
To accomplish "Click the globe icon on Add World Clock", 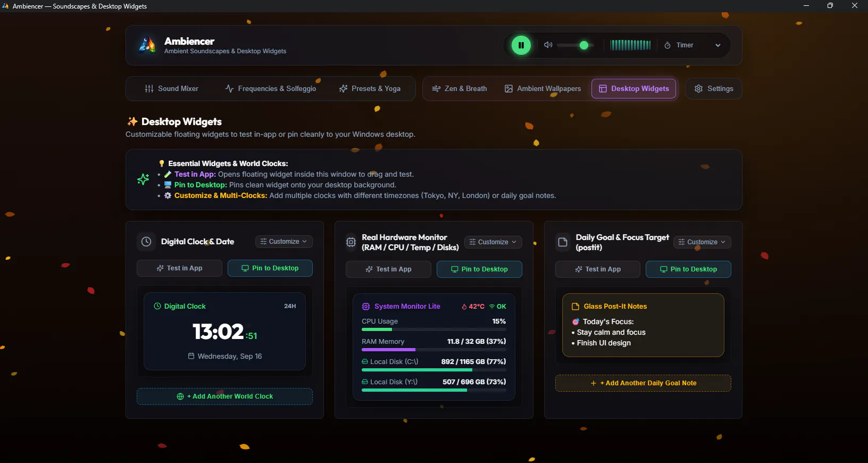I will (x=180, y=396).
